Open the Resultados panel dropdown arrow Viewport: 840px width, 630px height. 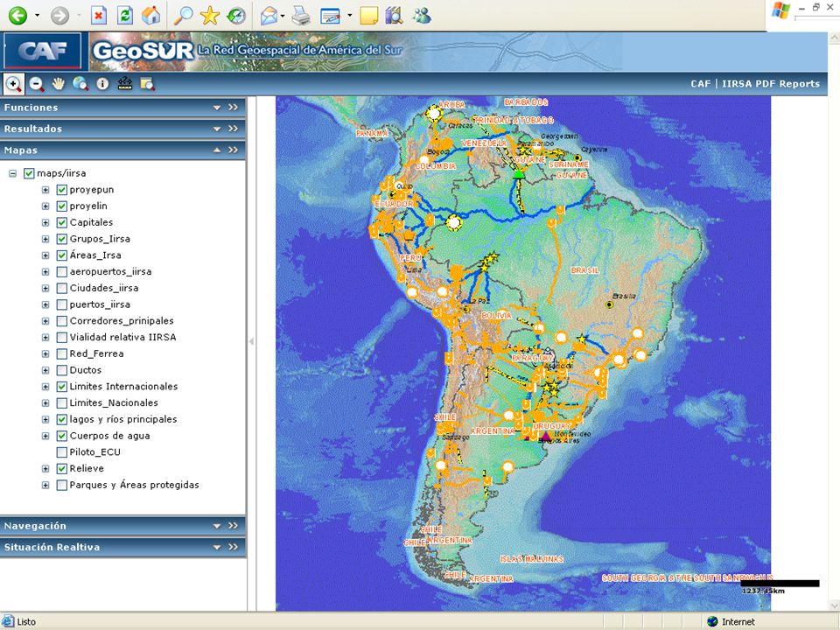pos(217,129)
